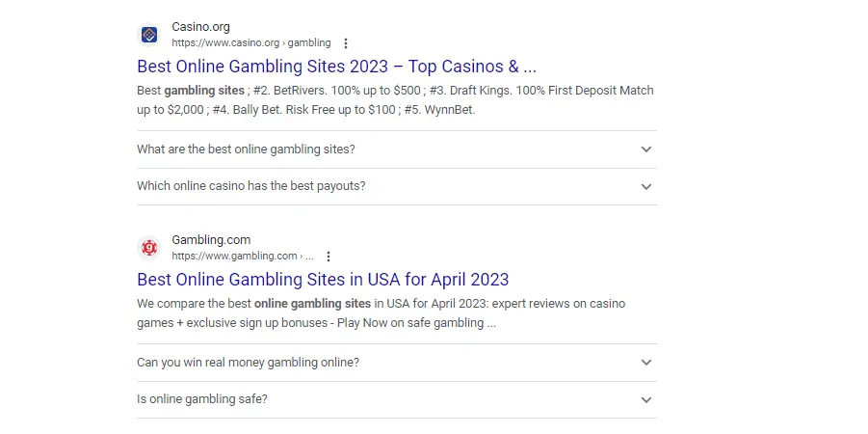The image size is (868, 434).
Task: Expand 'Which online casino has the best payouts?' chevron
Action: pos(646,186)
